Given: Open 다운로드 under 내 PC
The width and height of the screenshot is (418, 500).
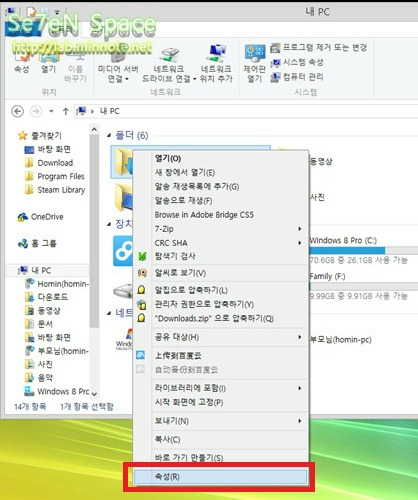Looking at the screenshot, I should (x=47, y=297).
